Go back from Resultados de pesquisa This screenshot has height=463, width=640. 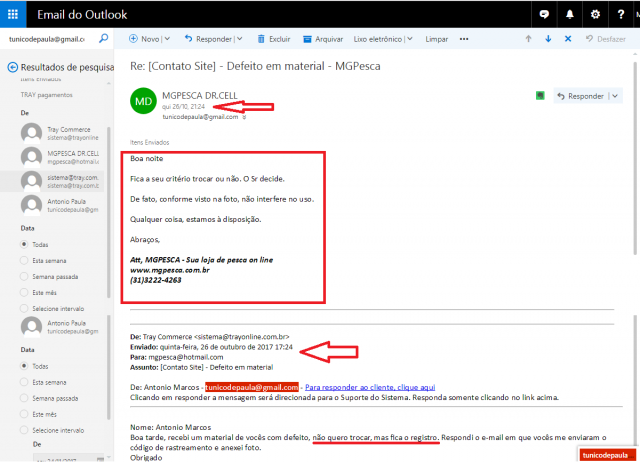[x=13, y=67]
